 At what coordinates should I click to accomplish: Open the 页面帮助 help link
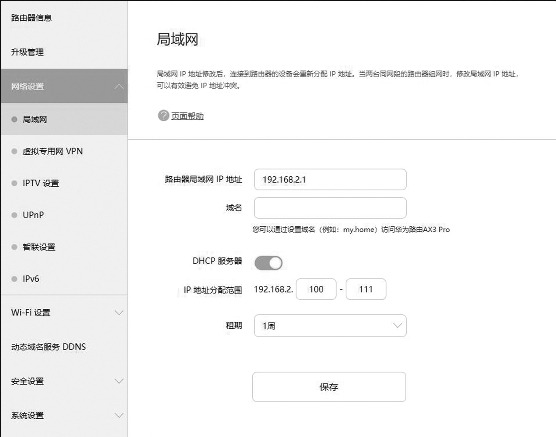[x=187, y=116]
